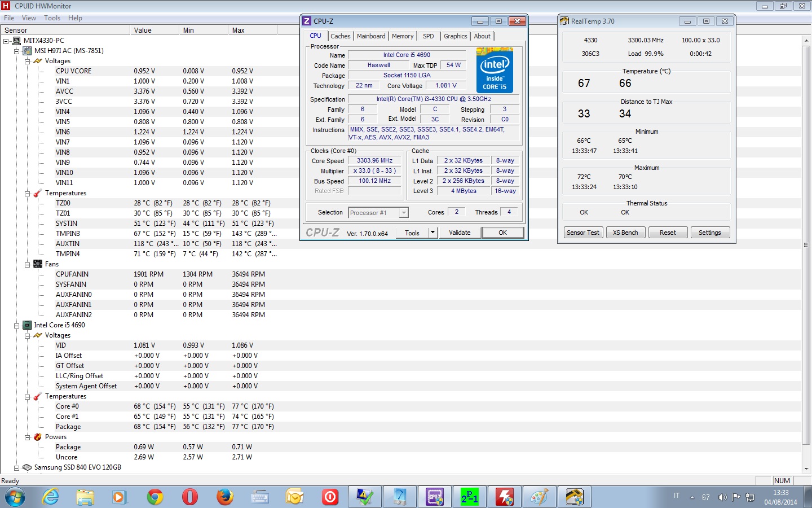Click the Intel Core i5 logo in CPU-Z

click(495, 71)
